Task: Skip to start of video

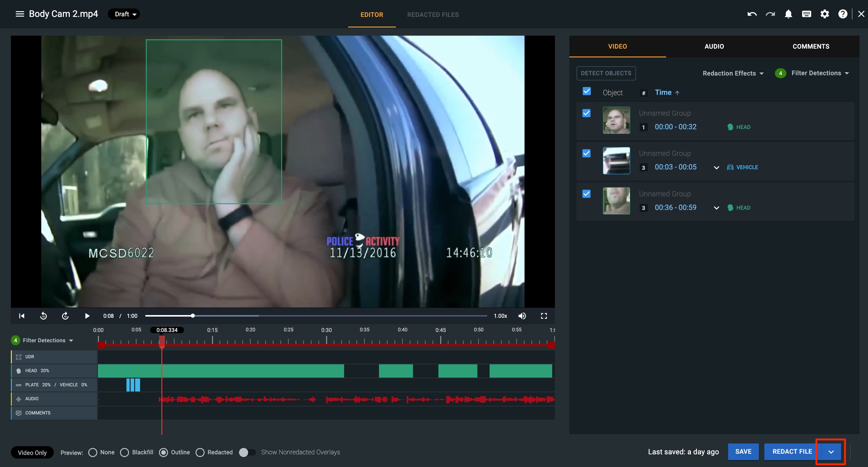Action: coord(22,316)
